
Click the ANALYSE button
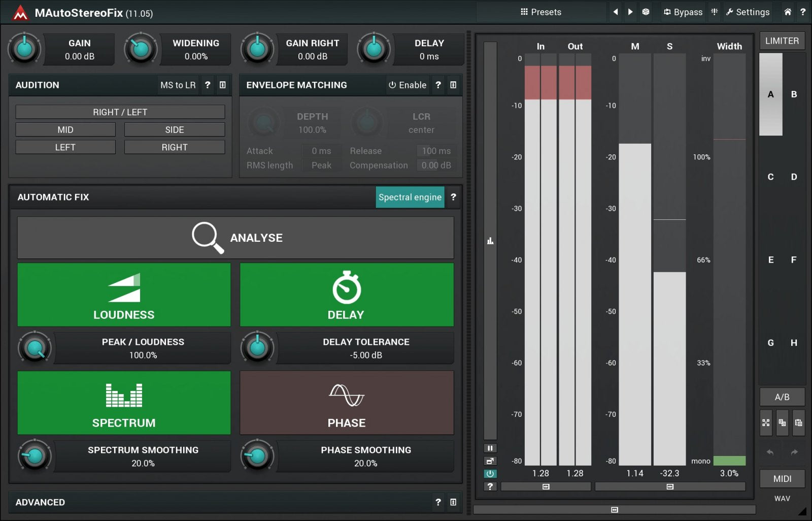pyautogui.click(x=235, y=237)
